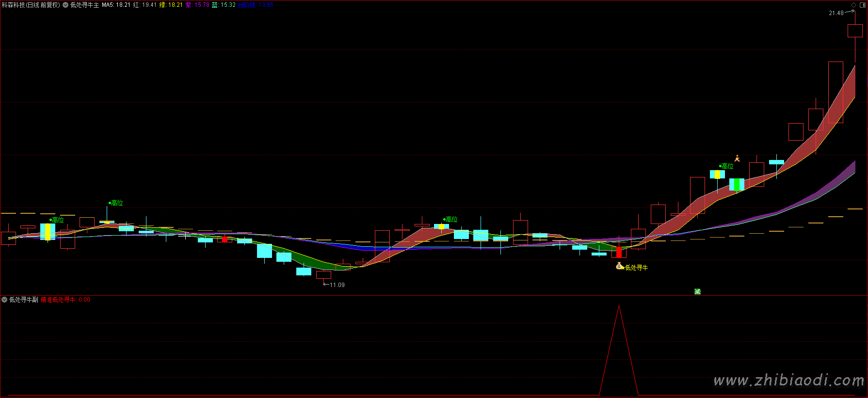This screenshot has width=868, height=398.
Task: Expand the 低处寻牛主 indicator dropdown arrow
Action: (65, 5)
